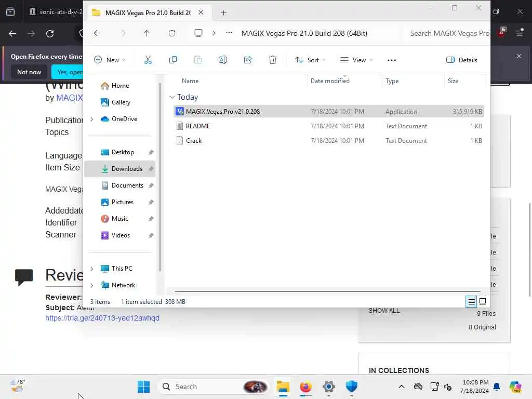Go back in Firefox browser
This screenshot has height=399, width=532.
pyautogui.click(x=12, y=34)
